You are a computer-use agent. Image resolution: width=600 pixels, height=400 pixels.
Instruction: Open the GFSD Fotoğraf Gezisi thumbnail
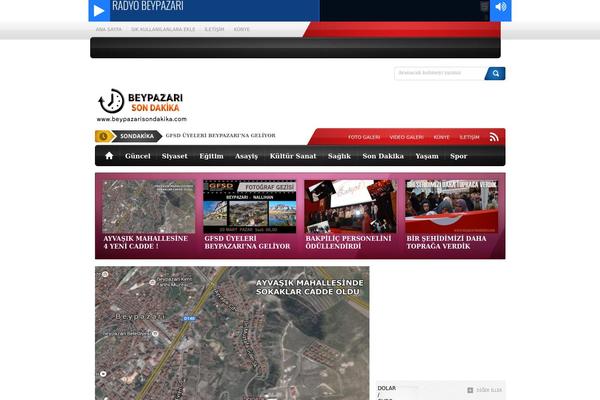click(x=249, y=206)
